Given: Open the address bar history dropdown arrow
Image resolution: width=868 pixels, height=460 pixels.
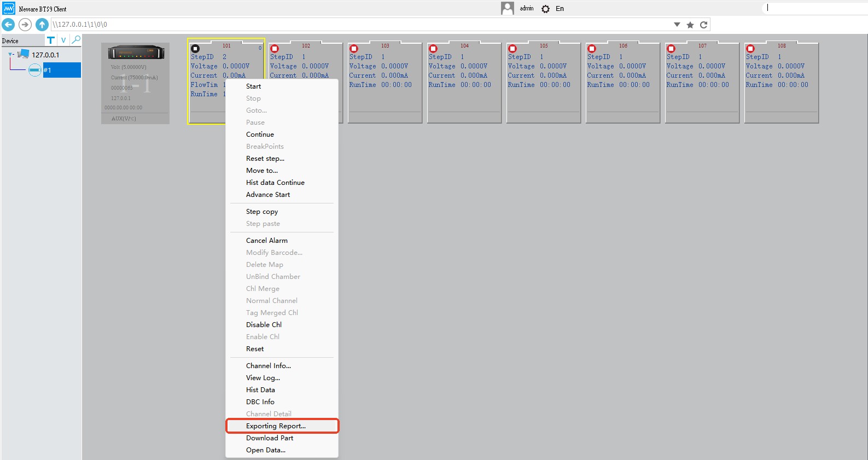Looking at the screenshot, I should click(x=677, y=25).
